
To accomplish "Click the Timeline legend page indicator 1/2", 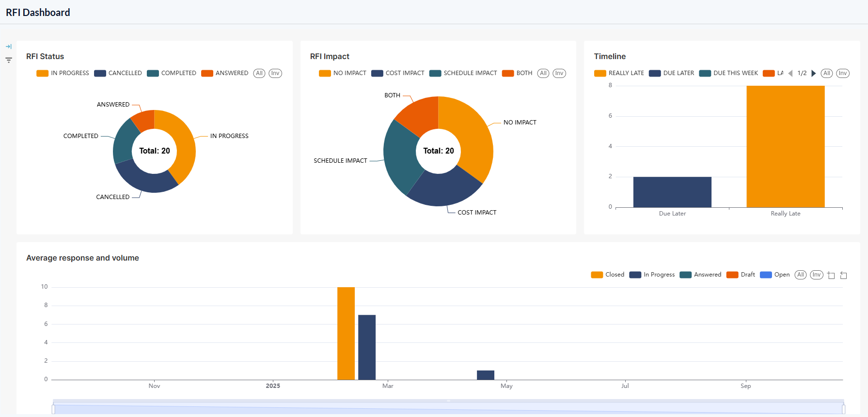I will [802, 73].
